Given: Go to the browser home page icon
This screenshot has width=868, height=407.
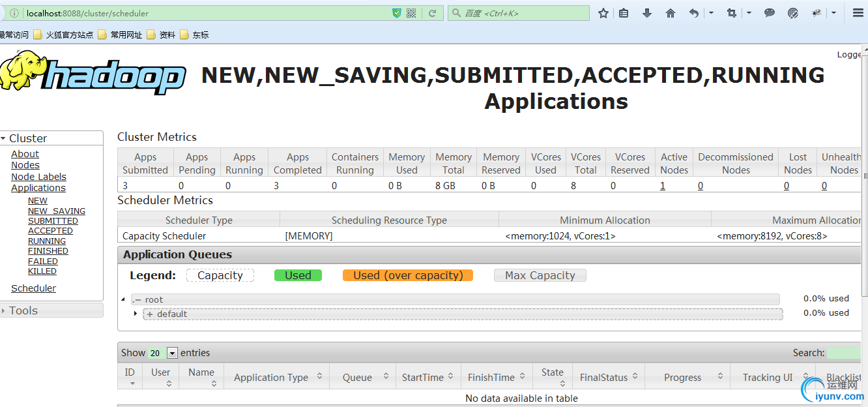Looking at the screenshot, I should [670, 13].
